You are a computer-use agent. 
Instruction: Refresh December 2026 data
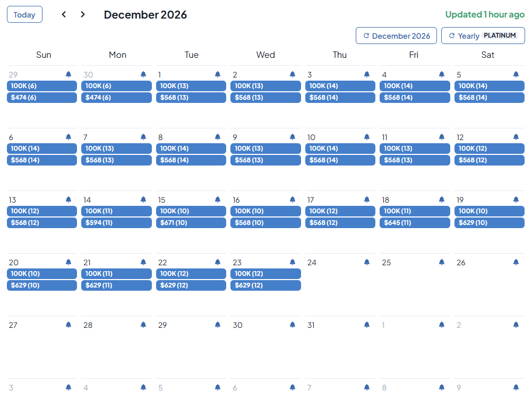(396, 36)
